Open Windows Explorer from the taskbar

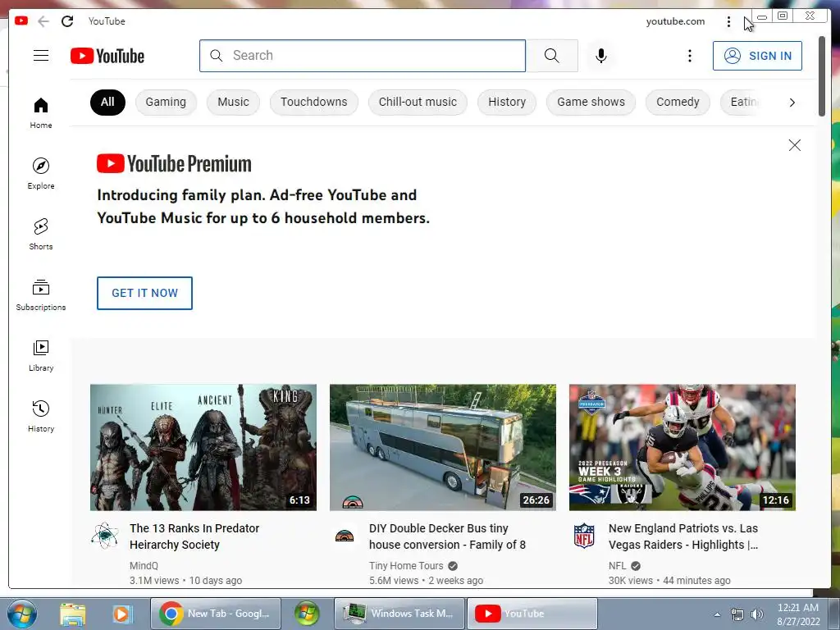73,614
